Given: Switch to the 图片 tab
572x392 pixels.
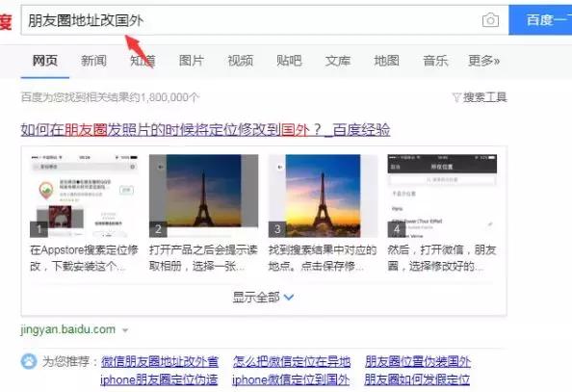Looking at the screenshot, I should pyautogui.click(x=192, y=61).
